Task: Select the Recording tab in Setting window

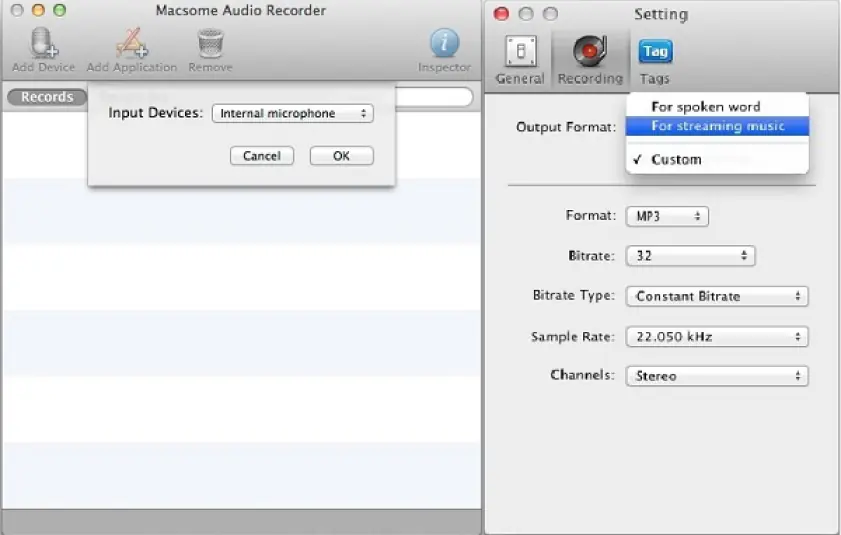Action: click(590, 60)
